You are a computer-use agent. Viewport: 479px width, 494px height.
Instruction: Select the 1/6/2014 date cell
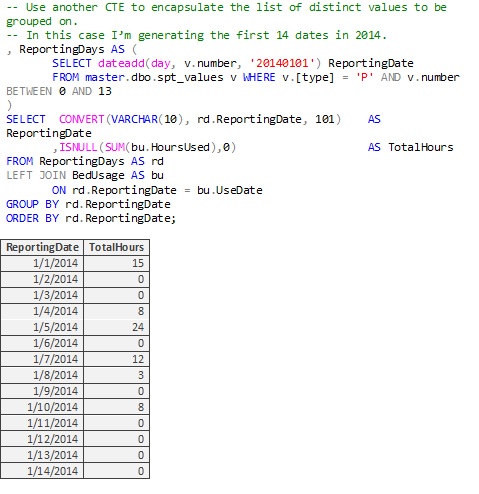pos(42,343)
